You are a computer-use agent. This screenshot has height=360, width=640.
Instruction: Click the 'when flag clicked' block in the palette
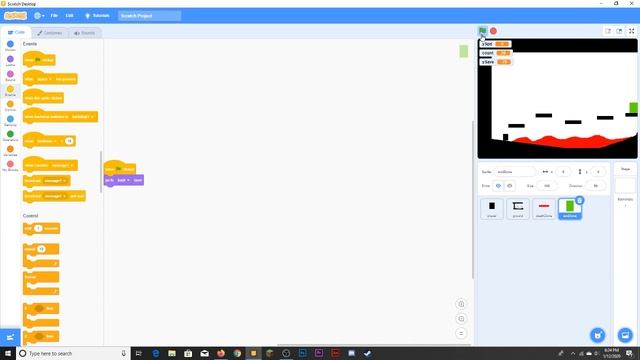tap(39, 60)
